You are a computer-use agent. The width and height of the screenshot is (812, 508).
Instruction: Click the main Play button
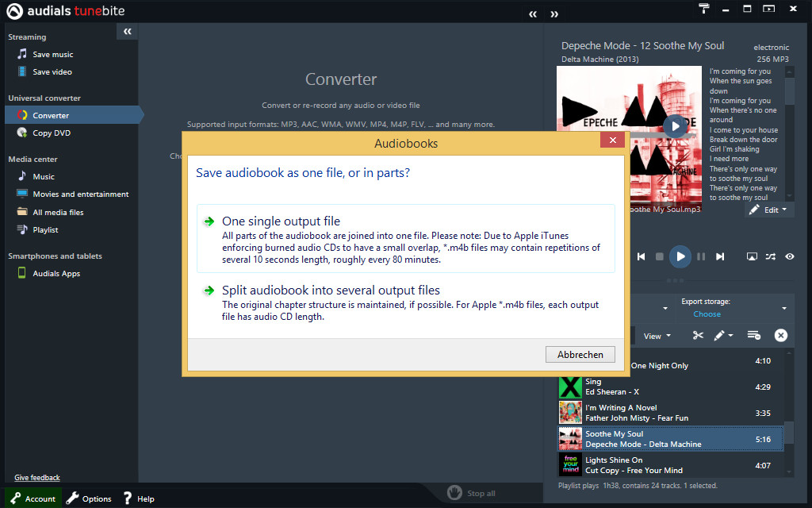pos(680,256)
